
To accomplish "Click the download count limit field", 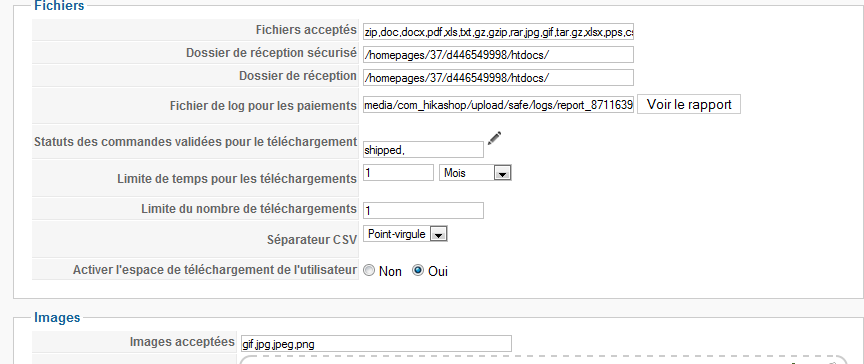I will tap(423, 210).
